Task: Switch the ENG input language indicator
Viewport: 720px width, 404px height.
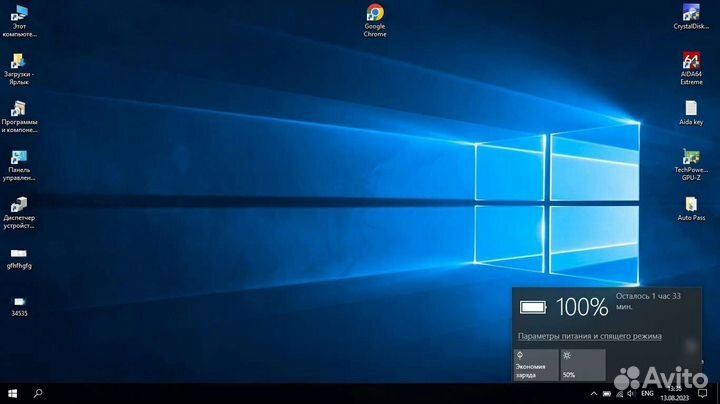Action: [647, 394]
